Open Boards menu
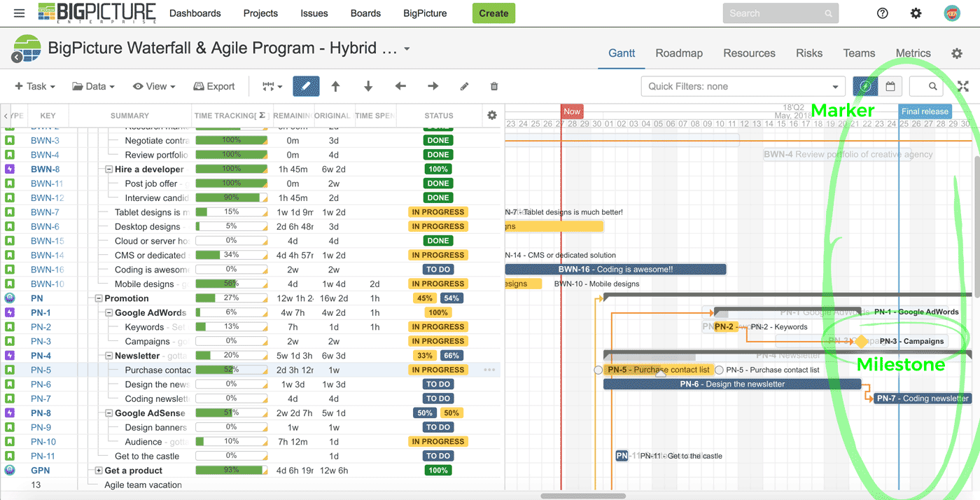Image resolution: width=980 pixels, height=500 pixels. (x=365, y=13)
